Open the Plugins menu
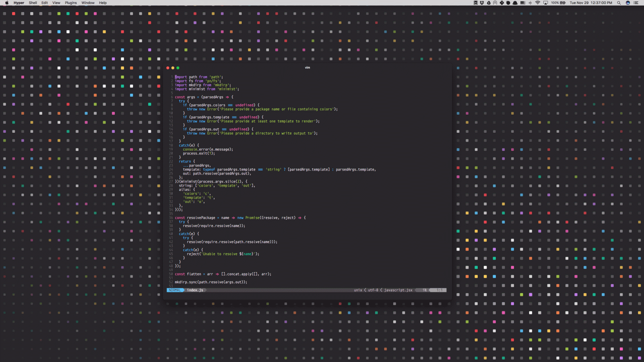 coord(70,3)
